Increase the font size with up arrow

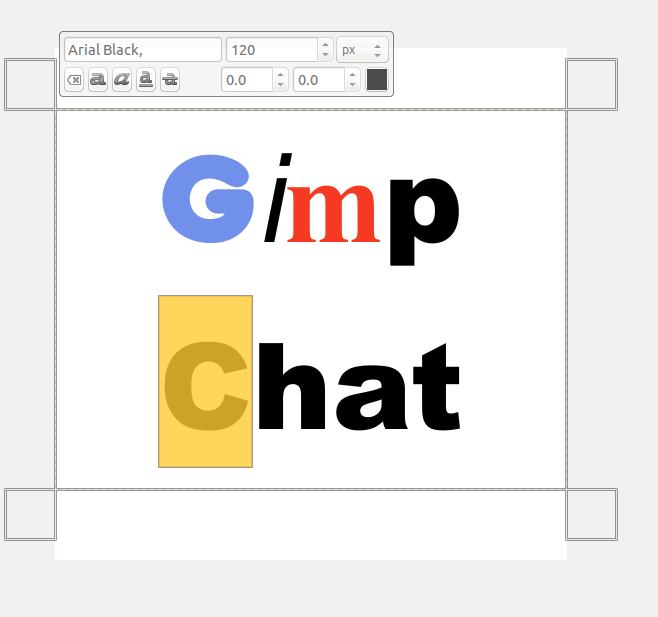[325, 45]
